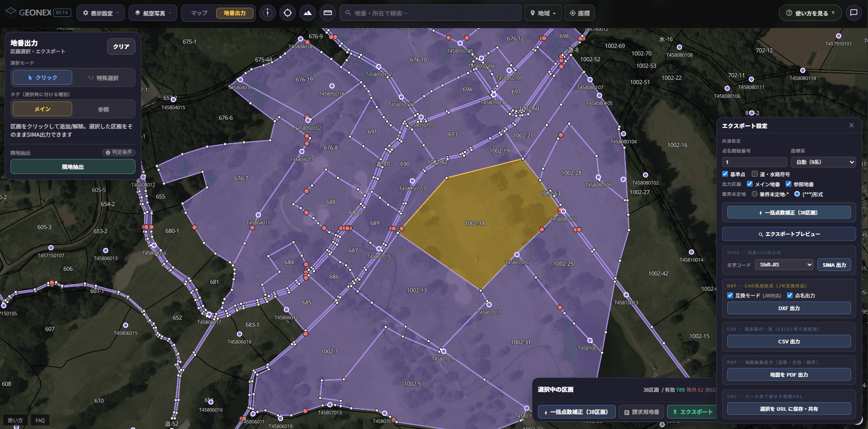Select the ruler measurement tool
This screenshot has height=429, width=868.
tap(328, 13)
